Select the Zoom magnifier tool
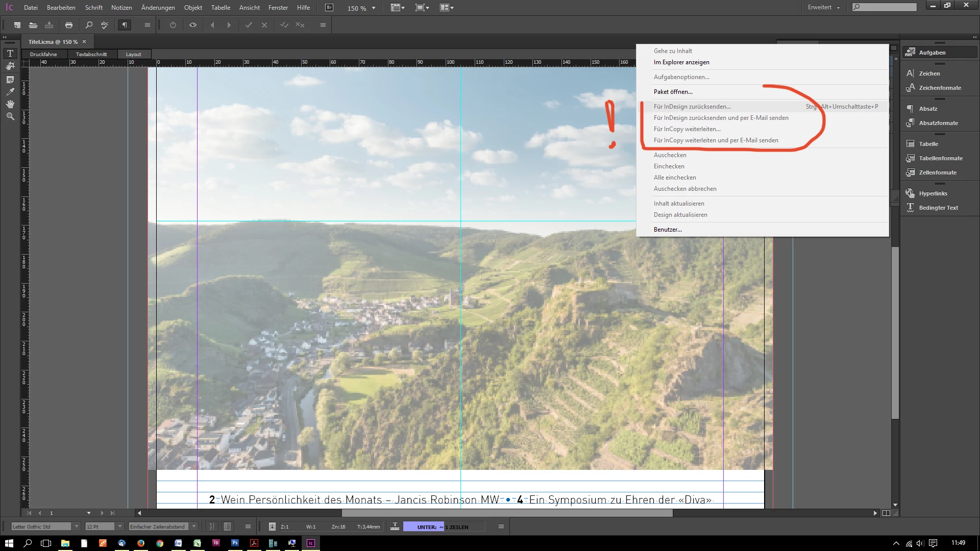Image resolution: width=980 pixels, height=551 pixels. pyautogui.click(x=10, y=116)
